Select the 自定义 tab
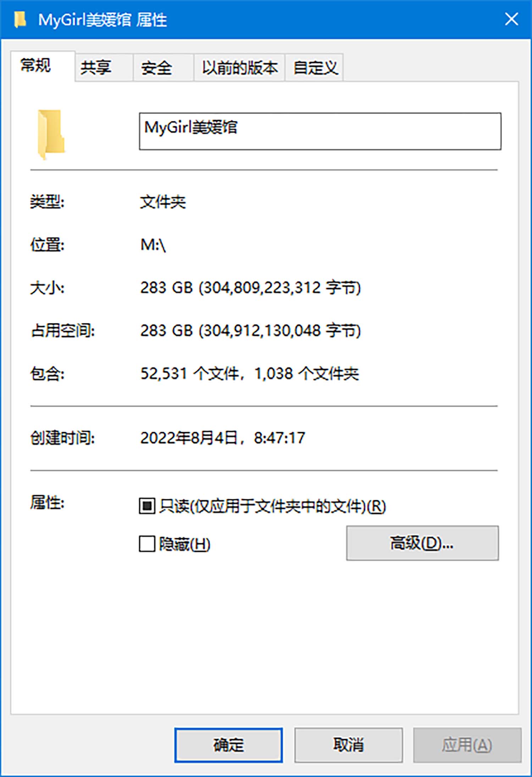Screen dimensions: 532x777 coord(314,67)
